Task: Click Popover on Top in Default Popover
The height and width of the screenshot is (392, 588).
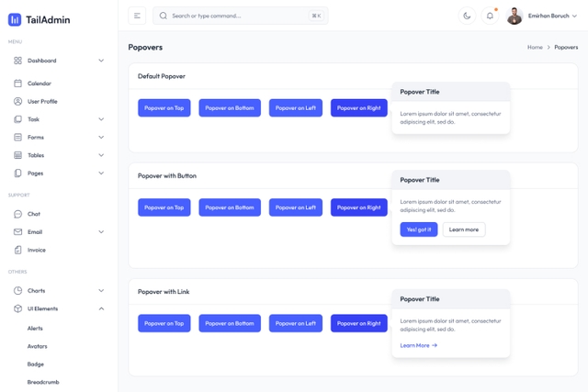Action: coord(164,108)
